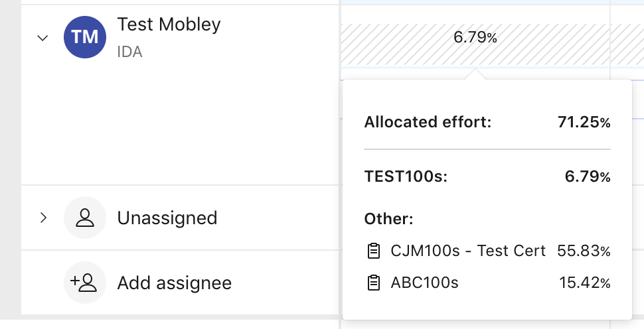This screenshot has width=644, height=329.
Task: Open ABC100s project entry
Action: [424, 283]
